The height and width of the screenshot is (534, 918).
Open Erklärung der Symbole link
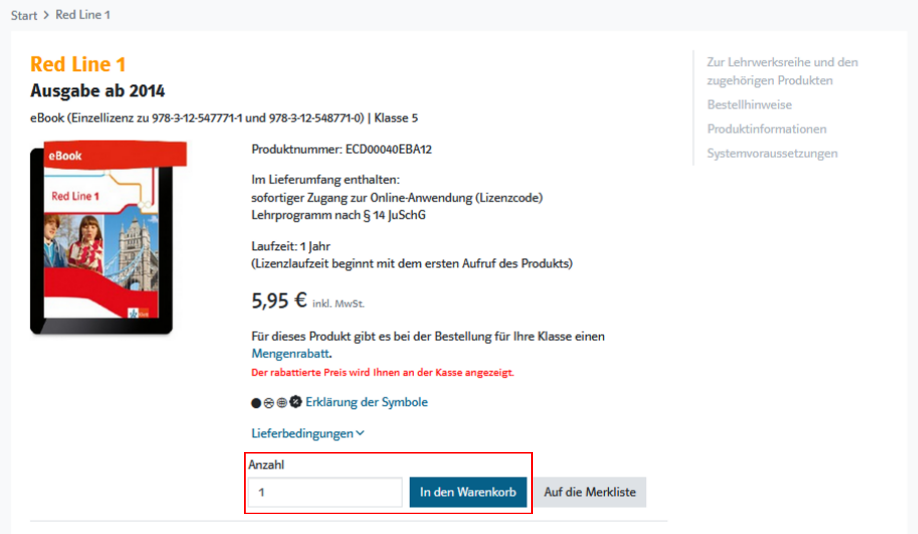366,402
